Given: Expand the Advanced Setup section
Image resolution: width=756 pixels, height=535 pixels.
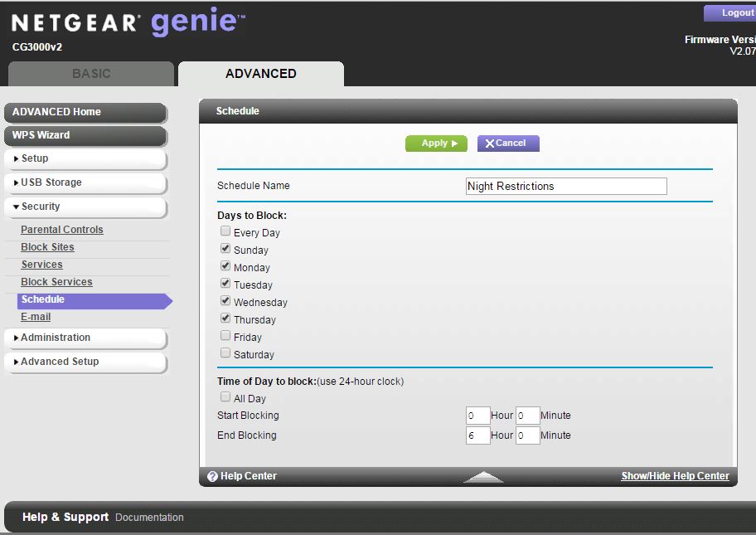Looking at the screenshot, I should (x=85, y=362).
